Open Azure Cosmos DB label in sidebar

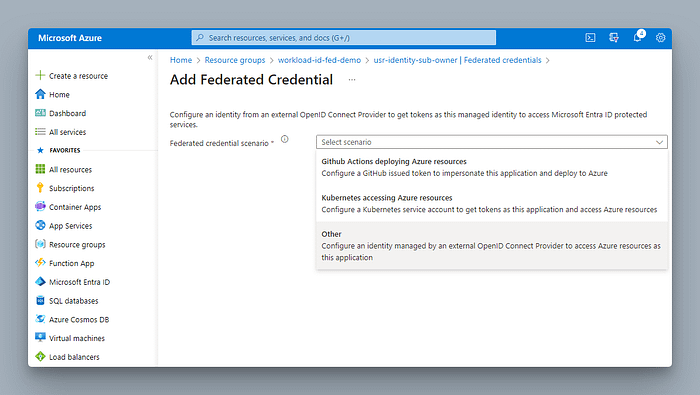[x=79, y=320]
